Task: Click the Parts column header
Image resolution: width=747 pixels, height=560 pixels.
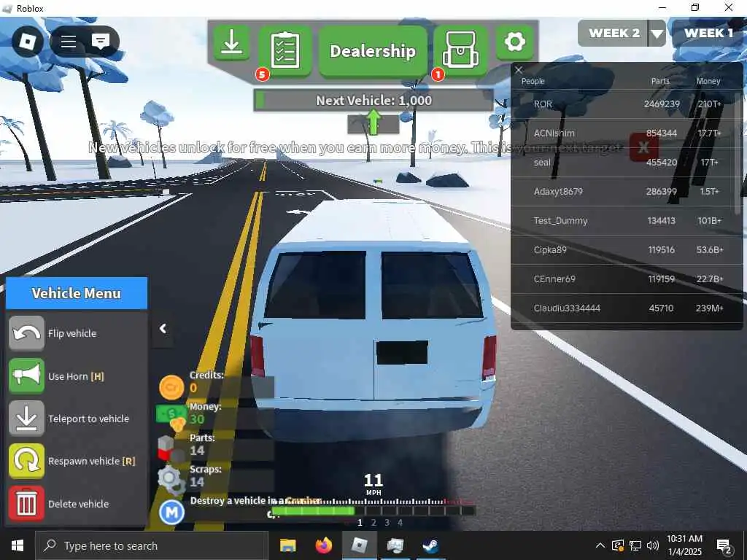Action: pyautogui.click(x=660, y=81)
